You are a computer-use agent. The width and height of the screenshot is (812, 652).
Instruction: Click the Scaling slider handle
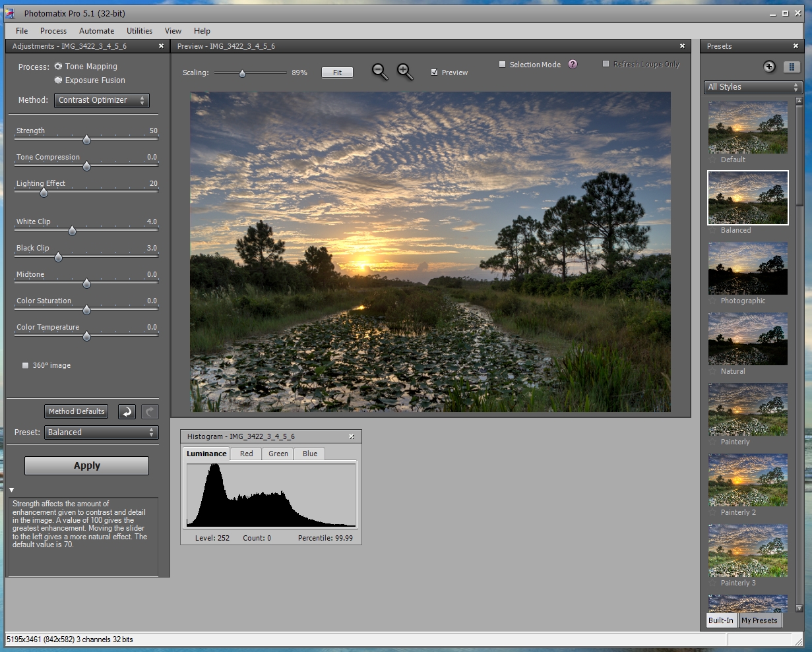coord(242,74)
